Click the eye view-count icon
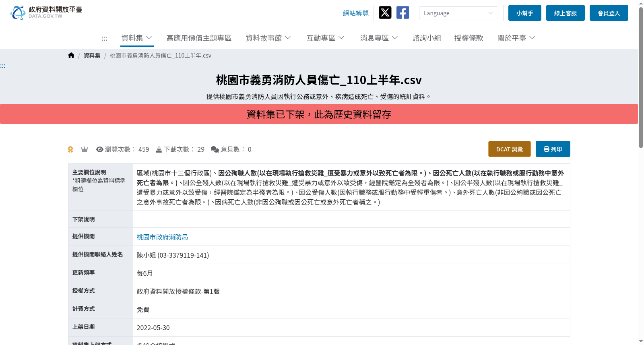Image resolution: width=644 pixels, height=345 pixels. 100,149
